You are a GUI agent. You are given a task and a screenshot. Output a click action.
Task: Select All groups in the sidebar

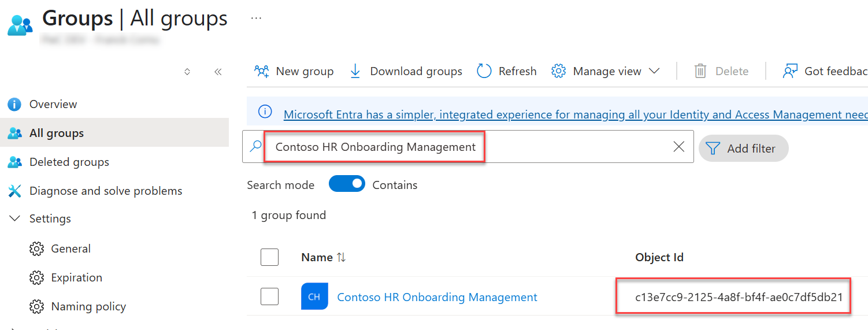tap(114, 133)
